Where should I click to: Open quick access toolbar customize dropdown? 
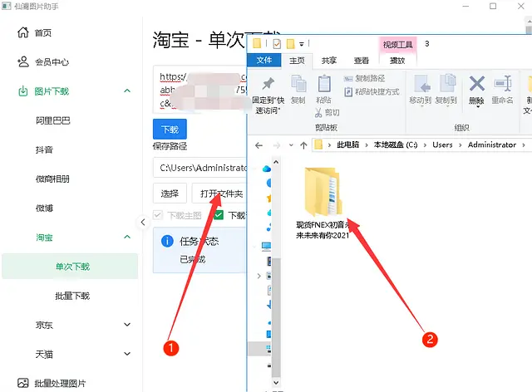point(301,44)
